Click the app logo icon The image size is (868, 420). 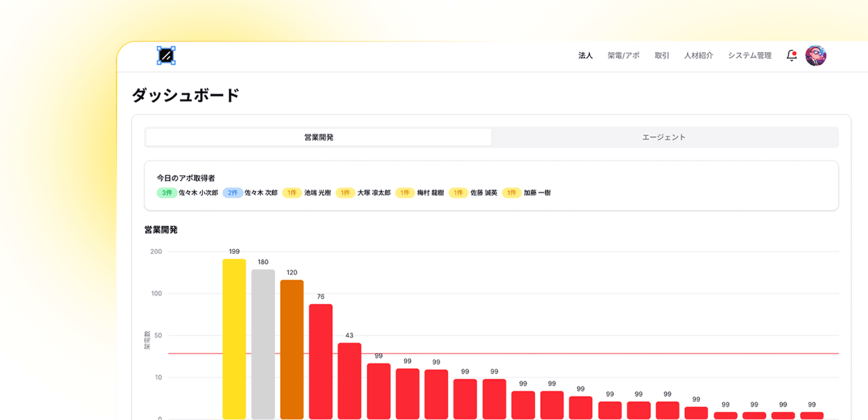[166, 56]
